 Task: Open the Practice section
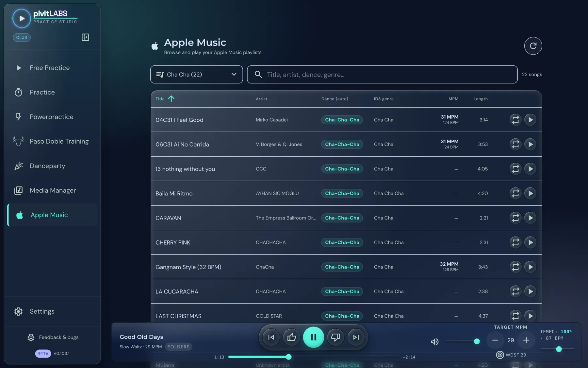[x=52, y=92]
